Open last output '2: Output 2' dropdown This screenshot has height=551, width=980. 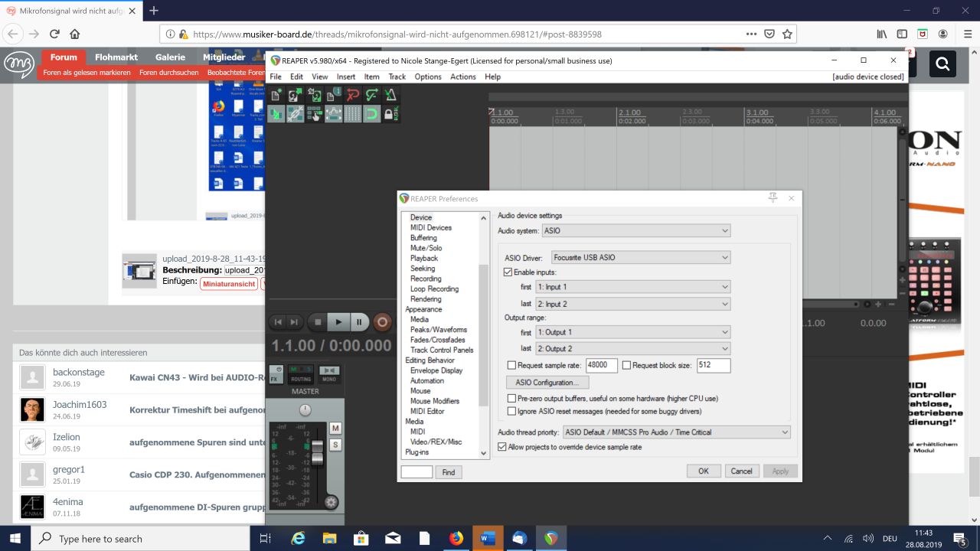(633, 349)
